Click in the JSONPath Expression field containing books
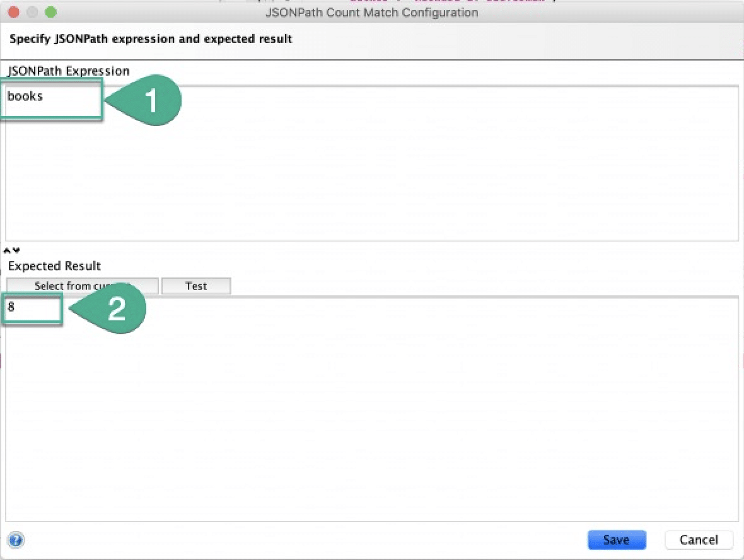This screenshot has height=560, width=744. point(371,163)
